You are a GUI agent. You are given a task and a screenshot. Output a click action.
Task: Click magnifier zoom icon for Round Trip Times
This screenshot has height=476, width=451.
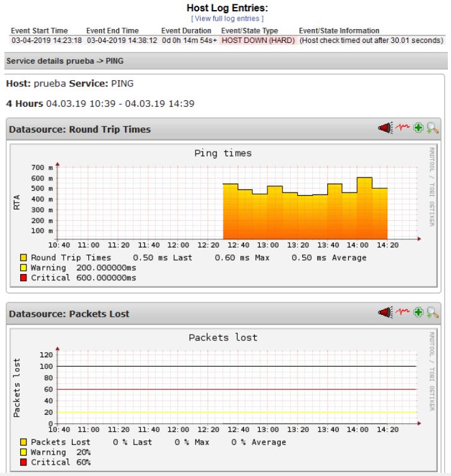432,129
